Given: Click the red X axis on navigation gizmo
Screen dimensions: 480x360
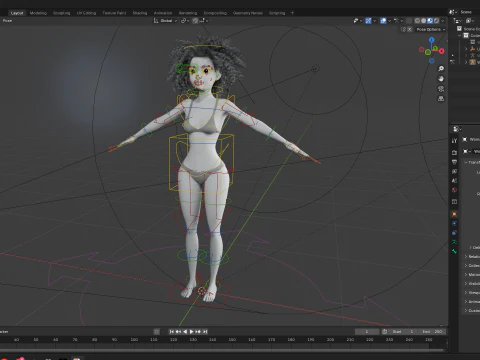Looking at the screenshot, I should [442, 51].
